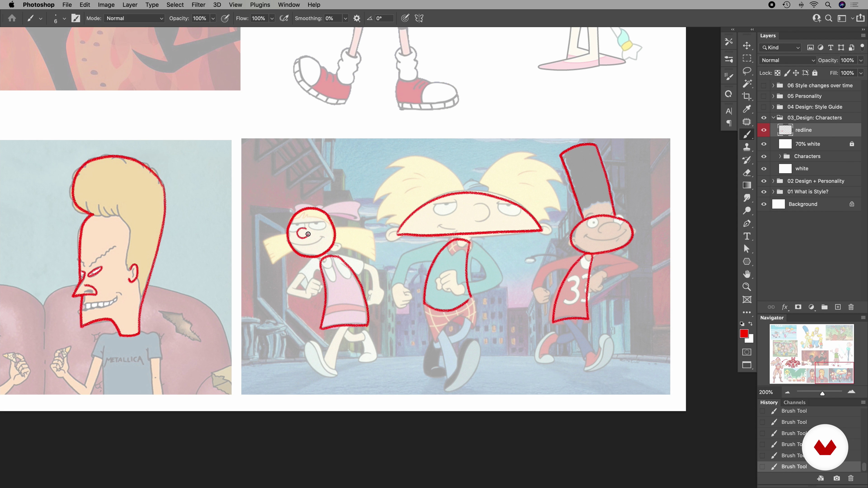
Task: Select the Hand tool
Action: (x=747, y=274)
